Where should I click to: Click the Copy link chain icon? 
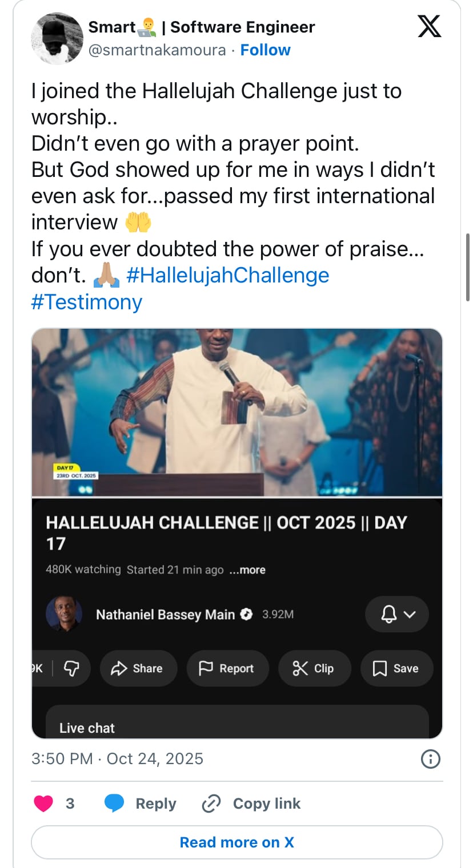[211, 803]
